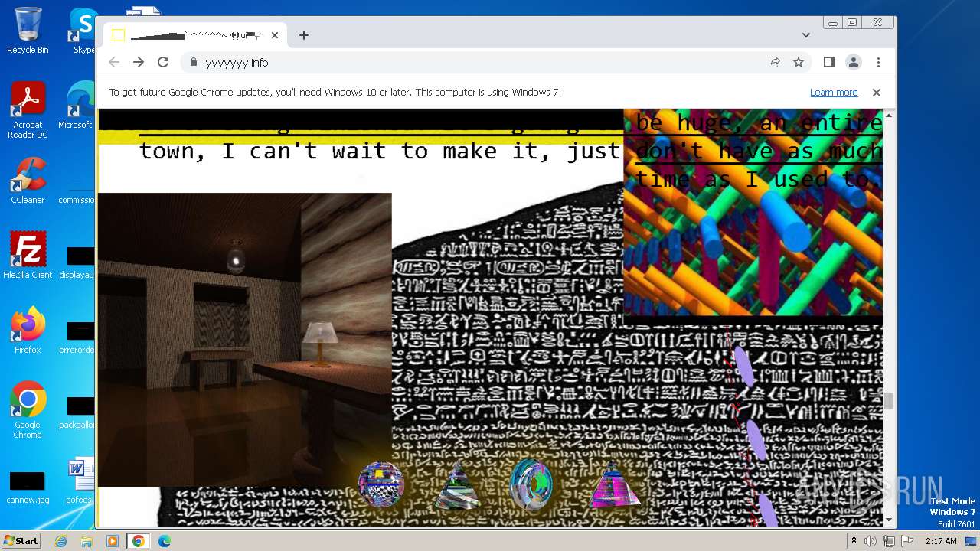
Task: Click the colorful pipes image
Action: click(753, 212)
